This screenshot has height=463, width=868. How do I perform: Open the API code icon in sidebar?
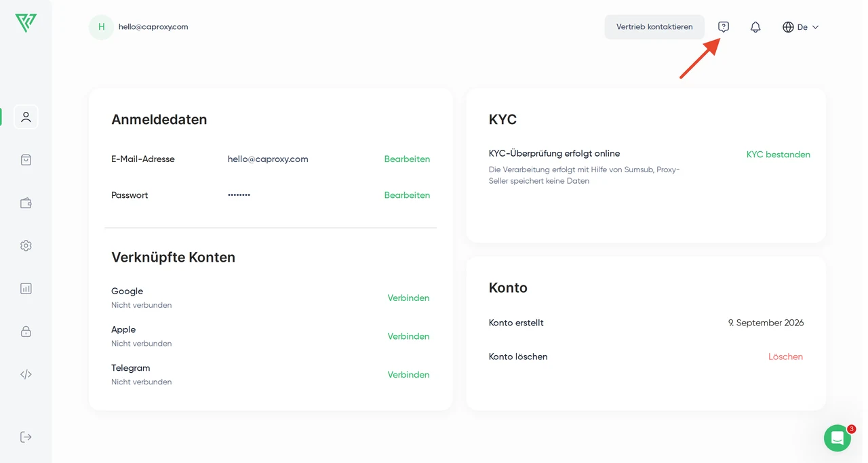point(26,374)
